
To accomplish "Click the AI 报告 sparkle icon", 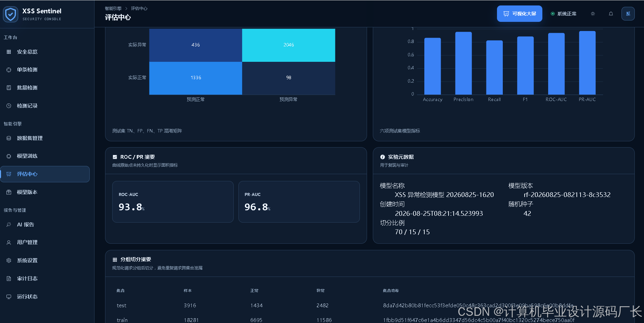I will point(9,225).
